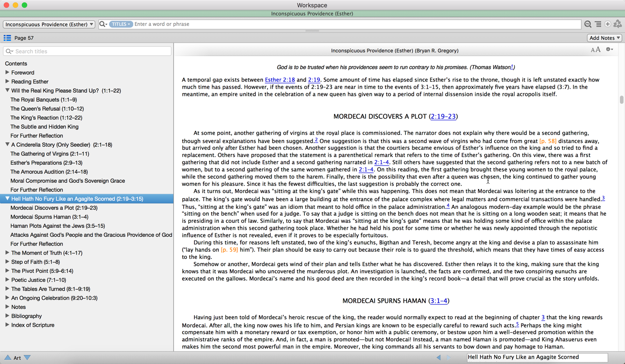This screenshot has height=364, width=625.
Task: Expand An Ongoing Celebration section
Action: [x=7, y=298]
